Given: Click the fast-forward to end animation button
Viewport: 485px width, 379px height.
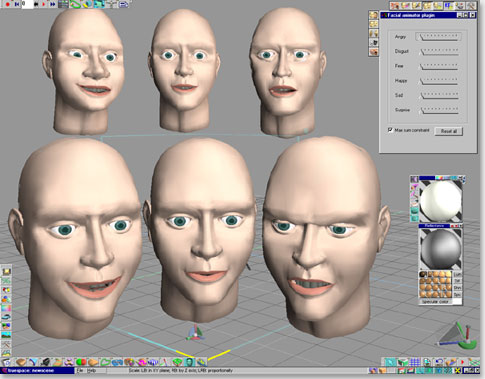Looking at the screenshot, I should pyautogui.click(x=52, y=4).
